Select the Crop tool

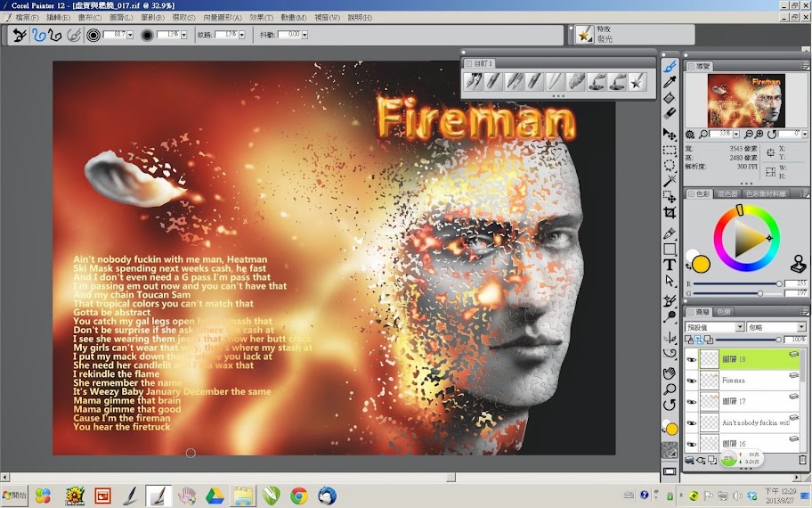(670, 212)
